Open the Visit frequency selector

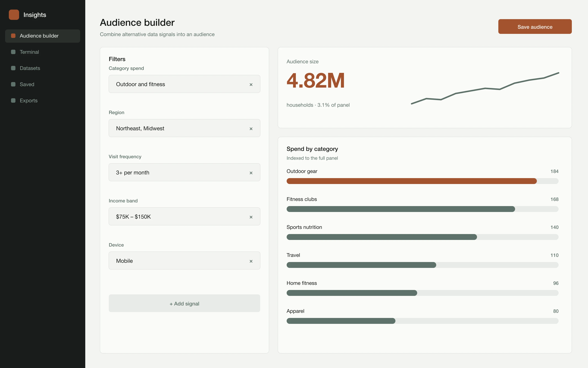pos(184,172)
